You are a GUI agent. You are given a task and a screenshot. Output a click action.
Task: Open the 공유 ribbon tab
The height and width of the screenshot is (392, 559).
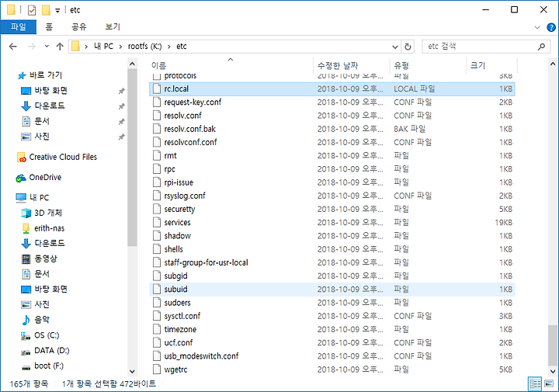[x=78, y=26]
